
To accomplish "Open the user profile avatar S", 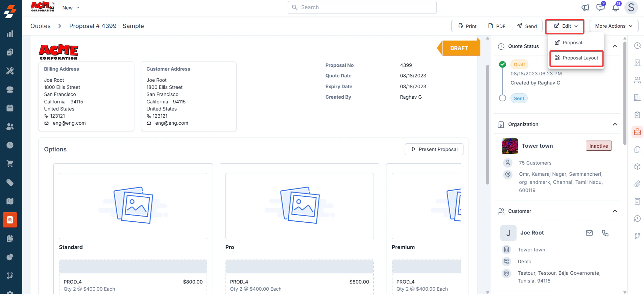I will coord(631,7).
